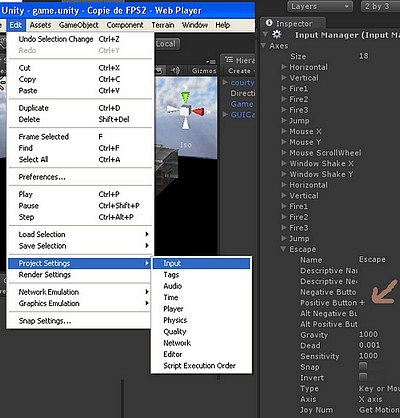The image size is (400, 418).
Task: Open the Graphics Emulation submenu
Action: tap(80, 303)
